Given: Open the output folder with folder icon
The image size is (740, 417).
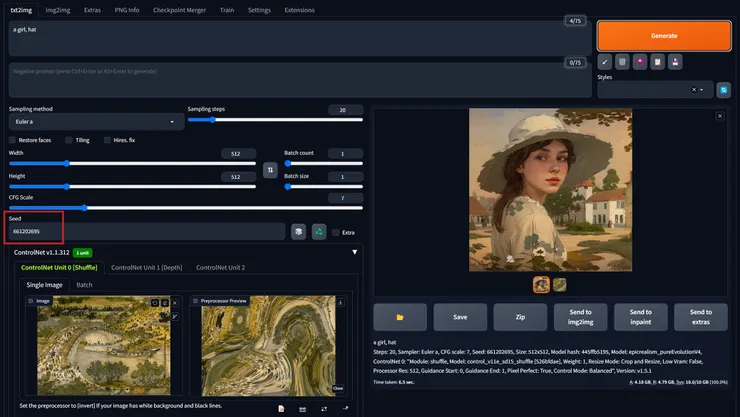Looking at the screenshot, I should (x=399, y=317).
